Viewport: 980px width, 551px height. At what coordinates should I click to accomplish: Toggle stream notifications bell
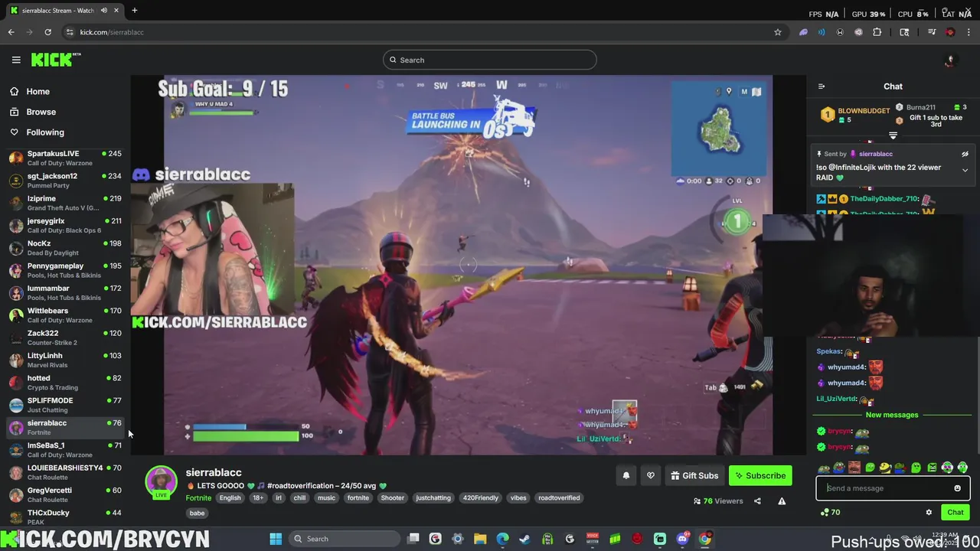point(626,476)
